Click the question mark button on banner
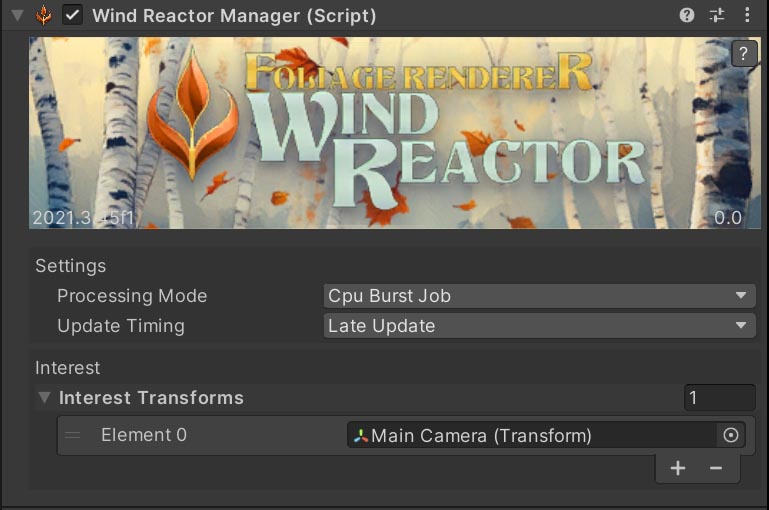 [743, 54]
